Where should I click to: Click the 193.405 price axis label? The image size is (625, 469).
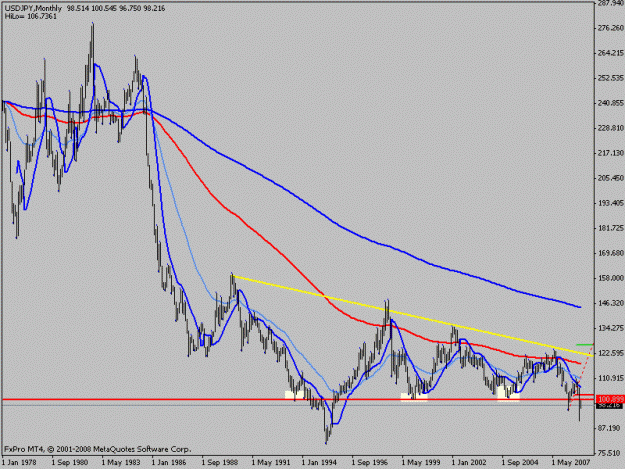[611, 203]
